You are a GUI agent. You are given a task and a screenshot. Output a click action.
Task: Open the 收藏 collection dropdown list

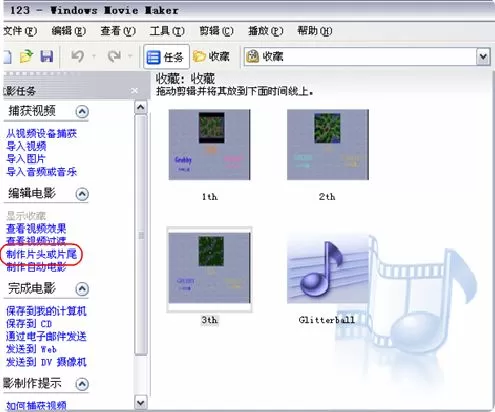click(x=483, y=56)
